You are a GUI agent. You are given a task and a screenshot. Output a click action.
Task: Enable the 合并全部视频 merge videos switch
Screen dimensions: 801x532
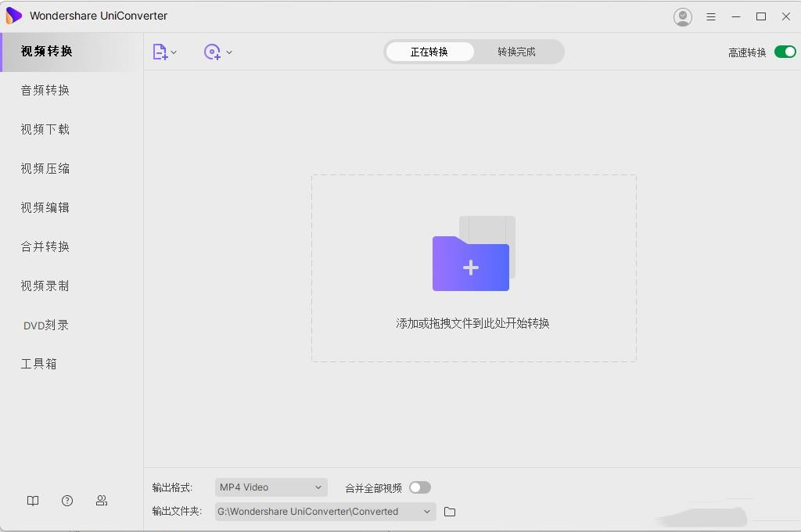(x=419, y=487)
